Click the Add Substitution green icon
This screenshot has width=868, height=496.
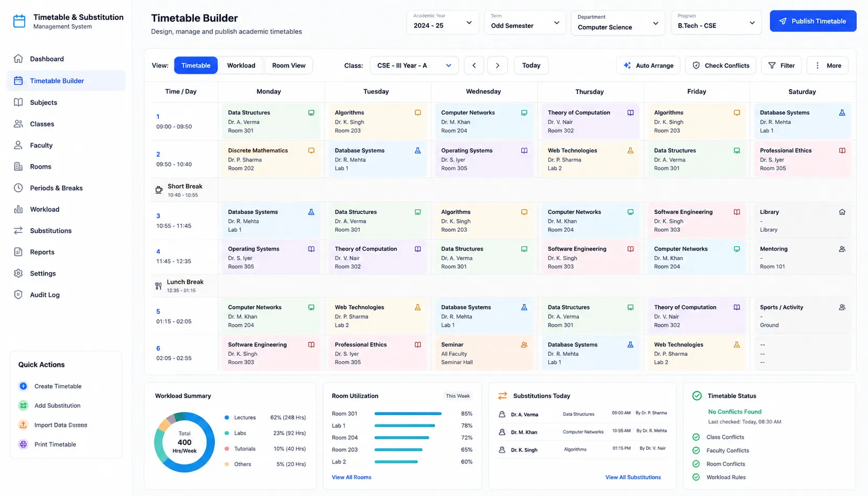23,405
